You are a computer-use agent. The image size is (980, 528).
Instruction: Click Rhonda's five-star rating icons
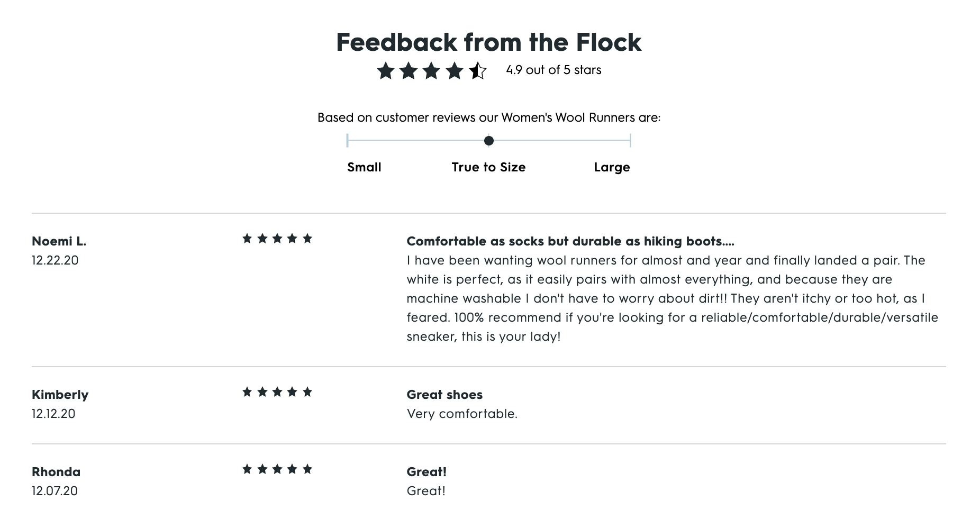[x=277, y=469]
